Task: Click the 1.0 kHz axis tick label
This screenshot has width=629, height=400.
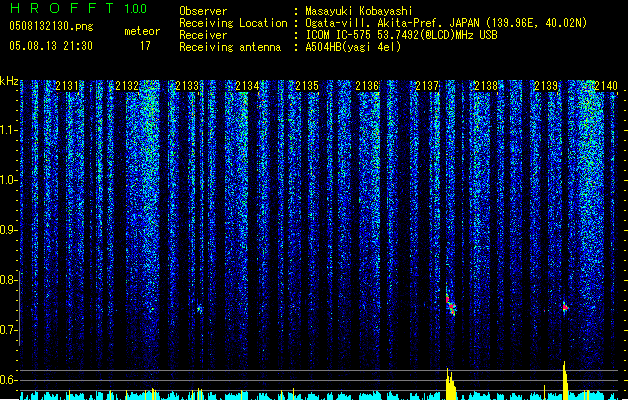Action: click(x=9, y=180)
